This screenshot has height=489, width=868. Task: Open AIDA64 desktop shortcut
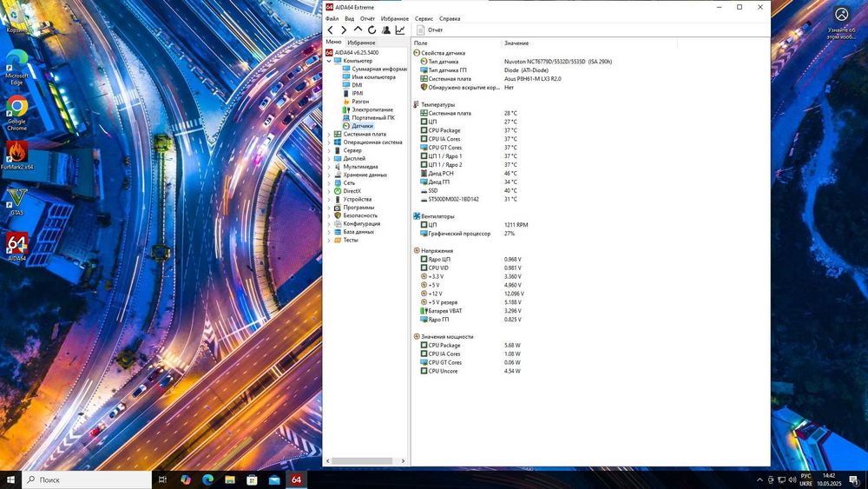[16, 247]
